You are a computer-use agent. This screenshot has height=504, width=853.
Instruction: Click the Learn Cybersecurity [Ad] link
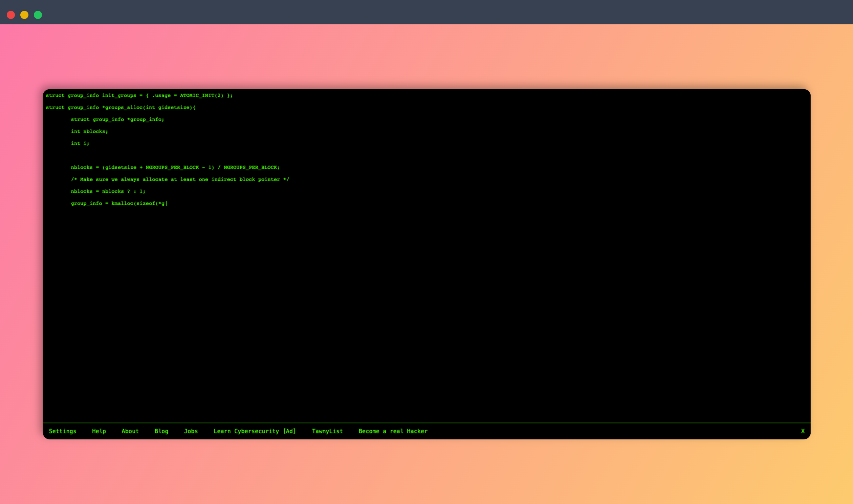tap(255, 431)
